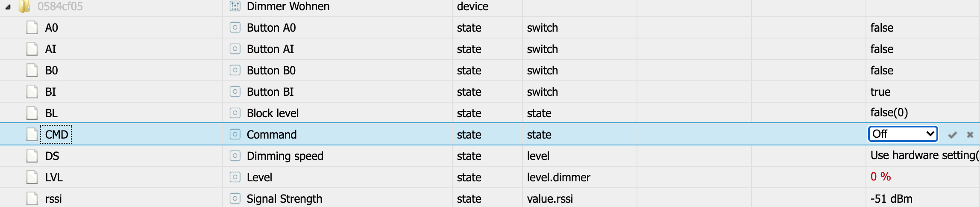Click the false value of Button B0
This screenshot has height=207, width=980.
coord(882,71)
